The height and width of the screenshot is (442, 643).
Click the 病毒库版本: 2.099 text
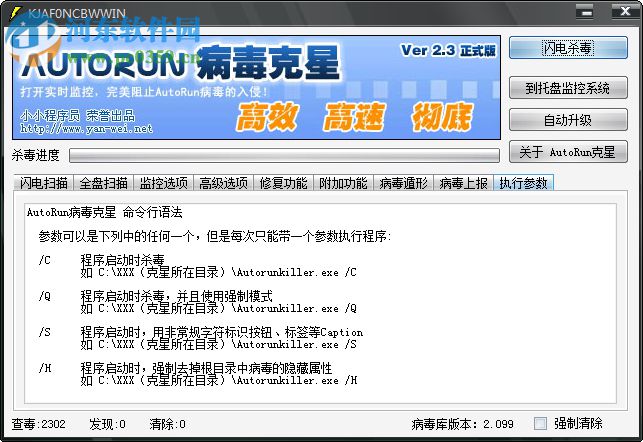462,424
